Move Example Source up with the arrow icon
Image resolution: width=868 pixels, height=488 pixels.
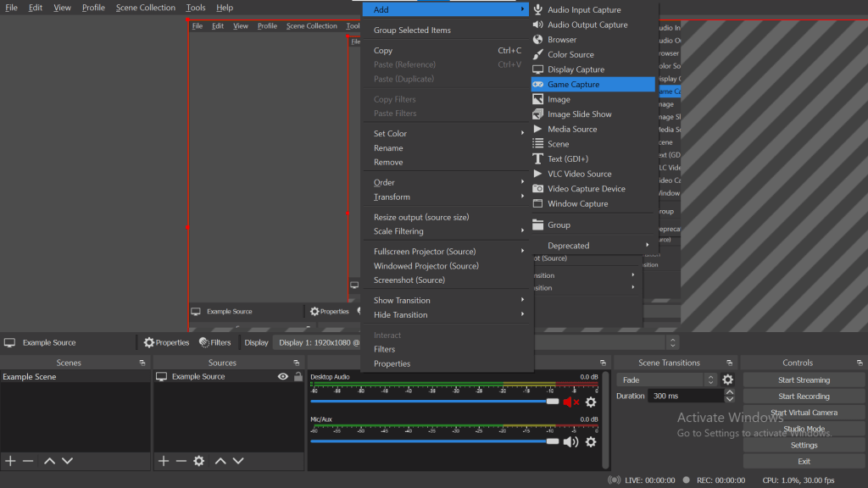coord(220,461)
